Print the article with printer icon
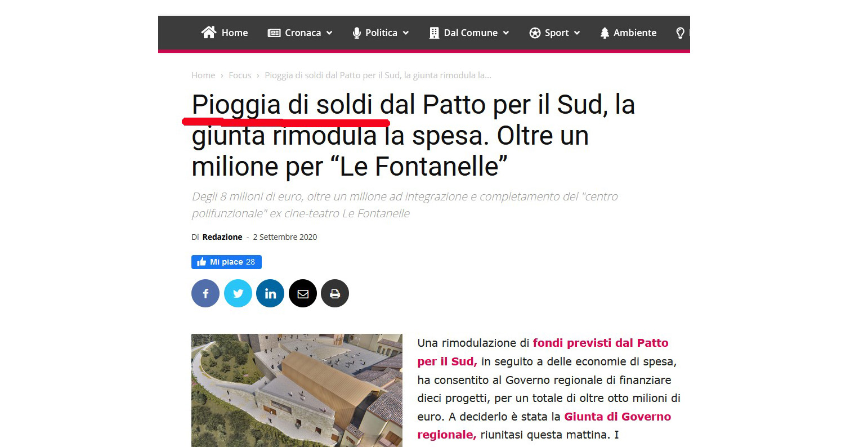 coord(335,293)
